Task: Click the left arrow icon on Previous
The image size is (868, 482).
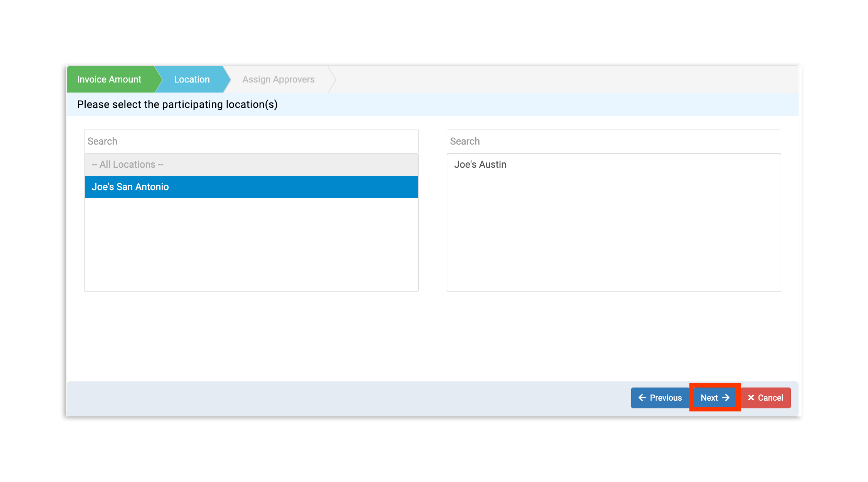Action: tap(642, 398)
